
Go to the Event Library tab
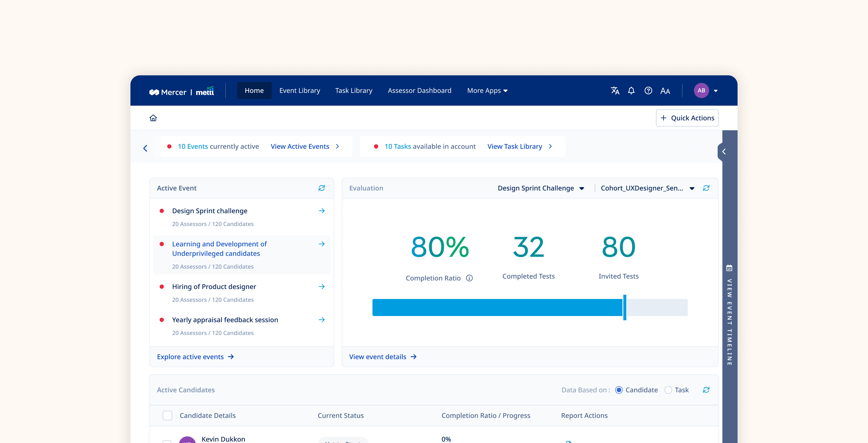pyautogui.click(x=300, y=90)
